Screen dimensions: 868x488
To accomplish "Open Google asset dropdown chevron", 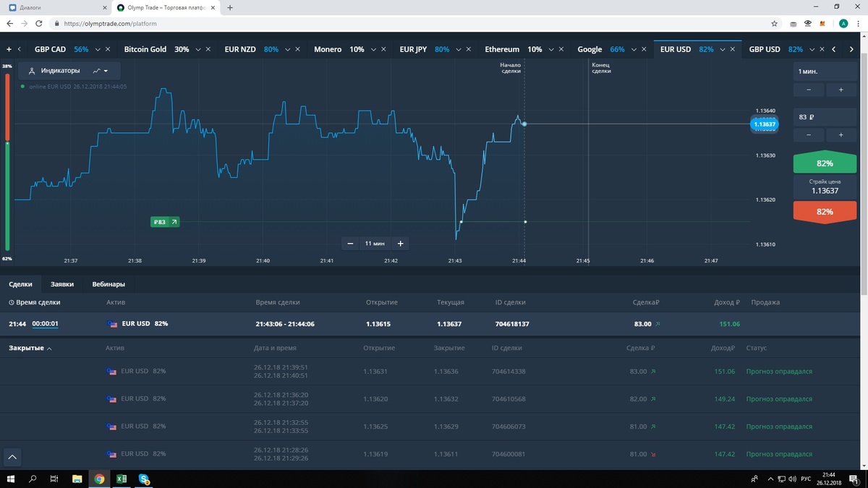I will 633,49.
